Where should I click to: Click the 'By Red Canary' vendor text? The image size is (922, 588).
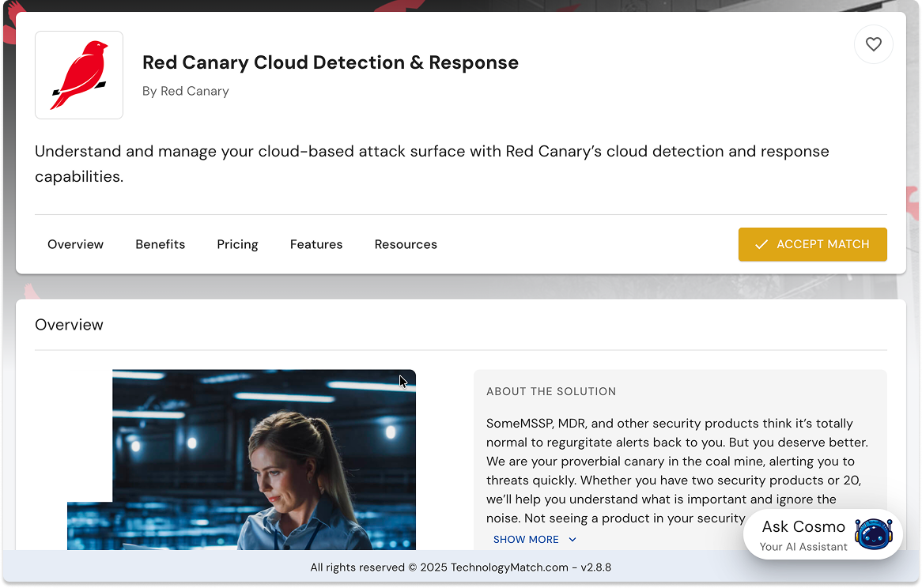(x=186, y=91)
